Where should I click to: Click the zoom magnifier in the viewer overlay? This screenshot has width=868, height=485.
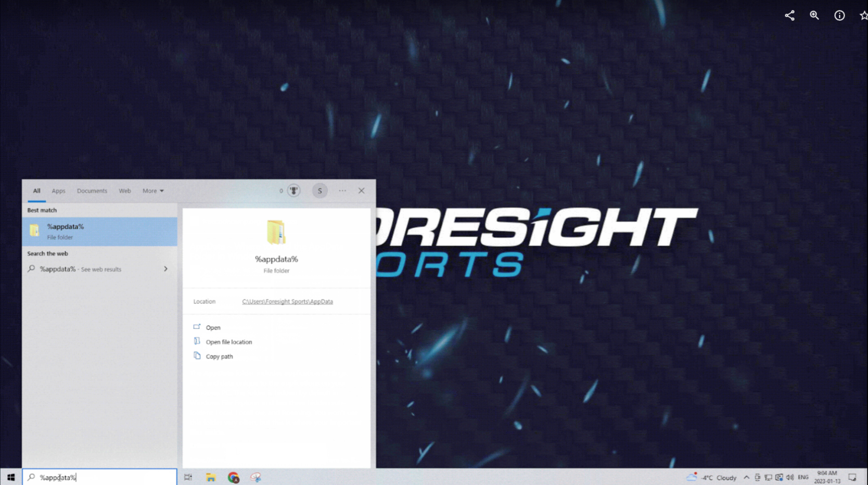coord(814,16)
